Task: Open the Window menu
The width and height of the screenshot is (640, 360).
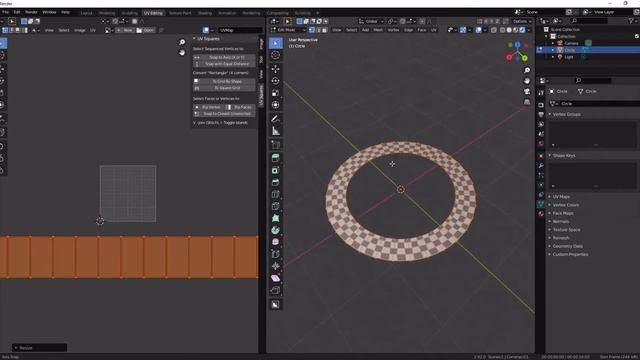Action: click(x=49, y=12)
